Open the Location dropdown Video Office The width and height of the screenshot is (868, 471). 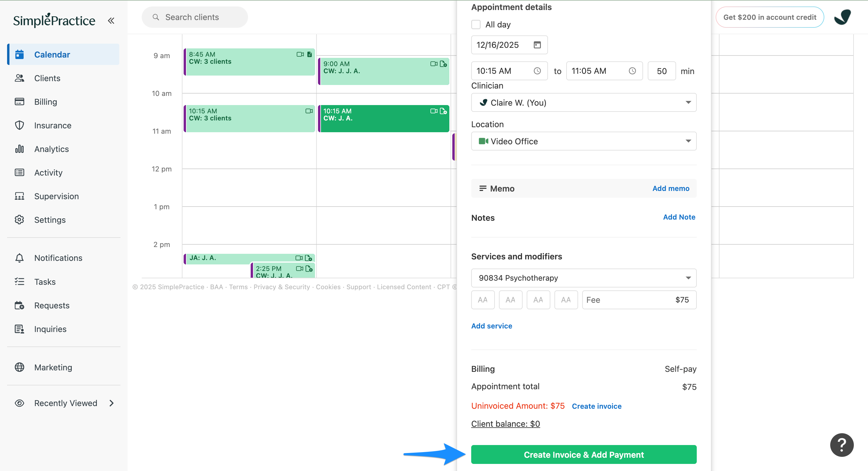click(584, 141)
